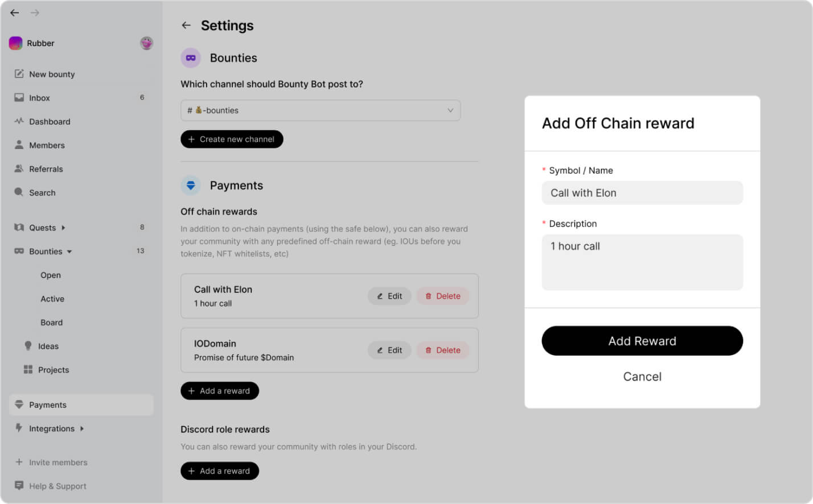Click the Help & Support chat icon

pos(19,486)
